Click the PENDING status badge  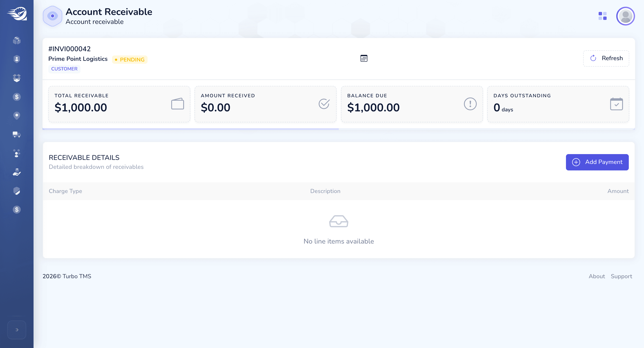click(130, 59)
